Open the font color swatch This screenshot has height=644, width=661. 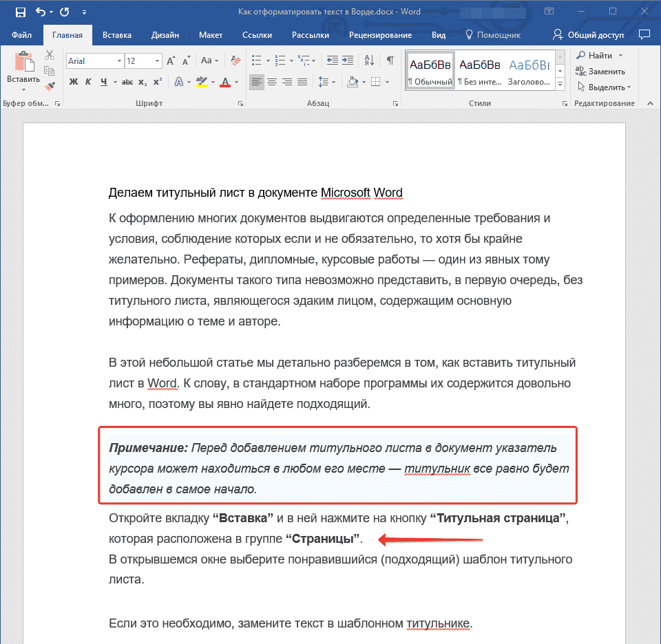tap(225, 81)
